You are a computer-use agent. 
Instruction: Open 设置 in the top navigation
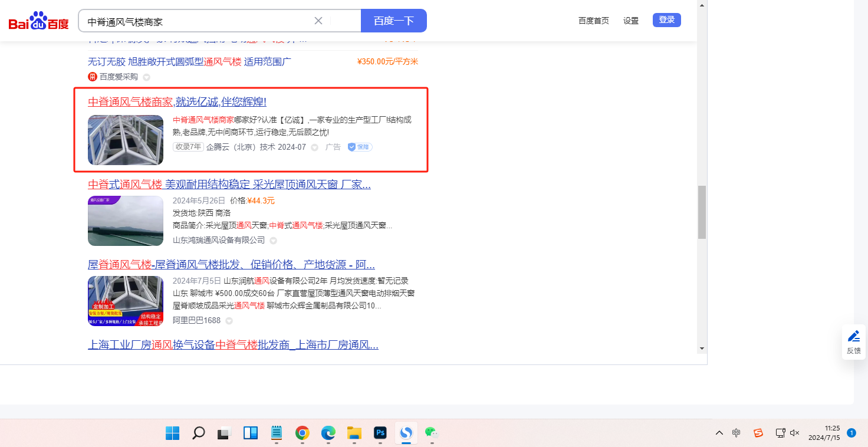pyautogui.click(x=631, y=21)
